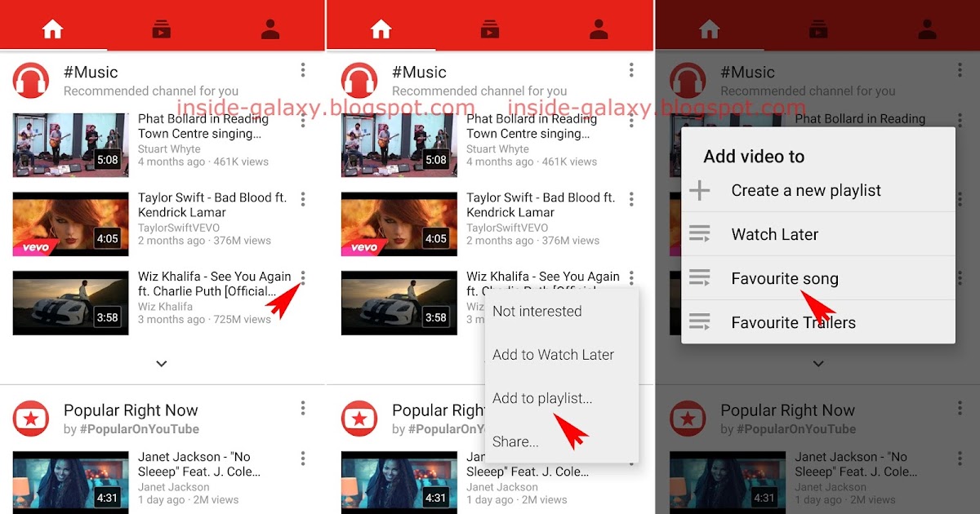Select '#Music' heading in middle screen

coord(419,73)
